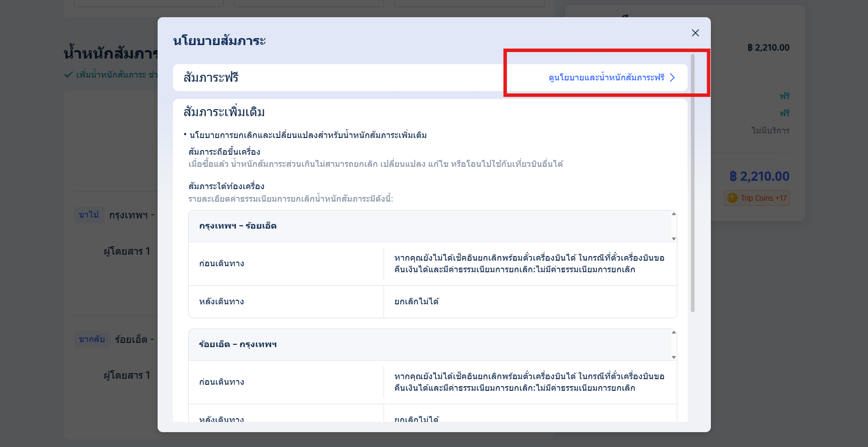Click the Trip Coins +17 coin icon
Screen dimensions: 868x447
(732, 198)
